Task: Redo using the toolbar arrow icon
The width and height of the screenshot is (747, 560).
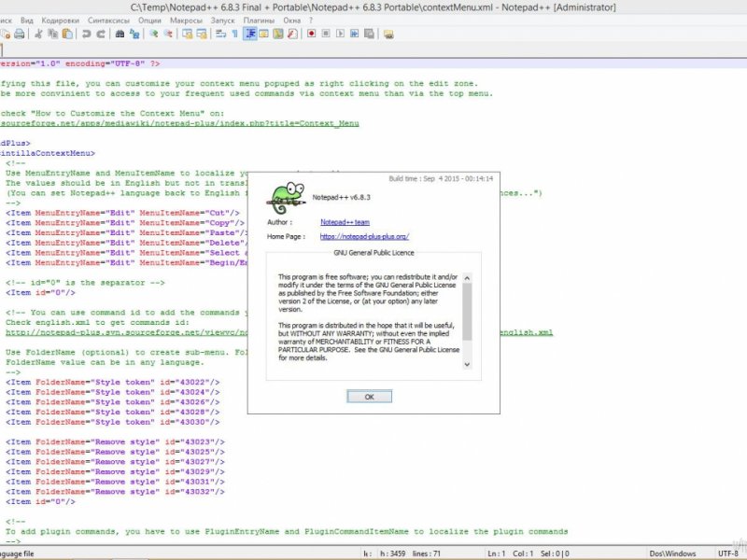Action: [x=101, y=34]
